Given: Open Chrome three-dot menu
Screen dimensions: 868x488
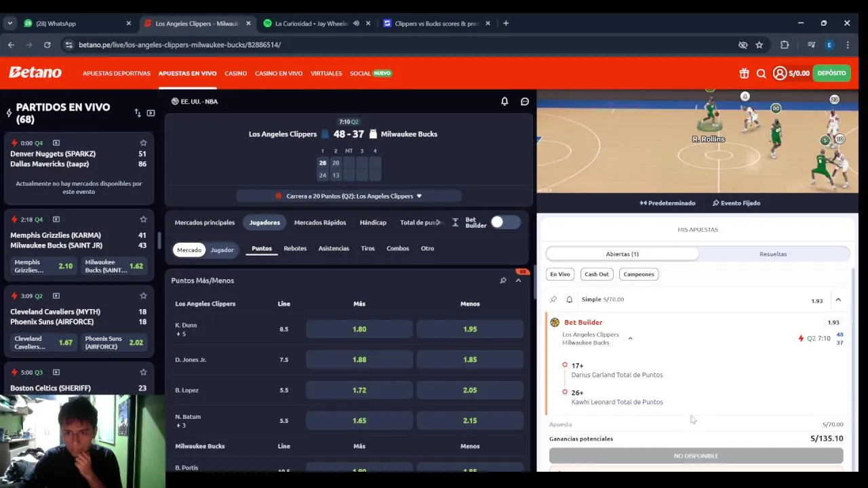Looking at the screenshot, I should pyautogui.click(x=848, y=45).
